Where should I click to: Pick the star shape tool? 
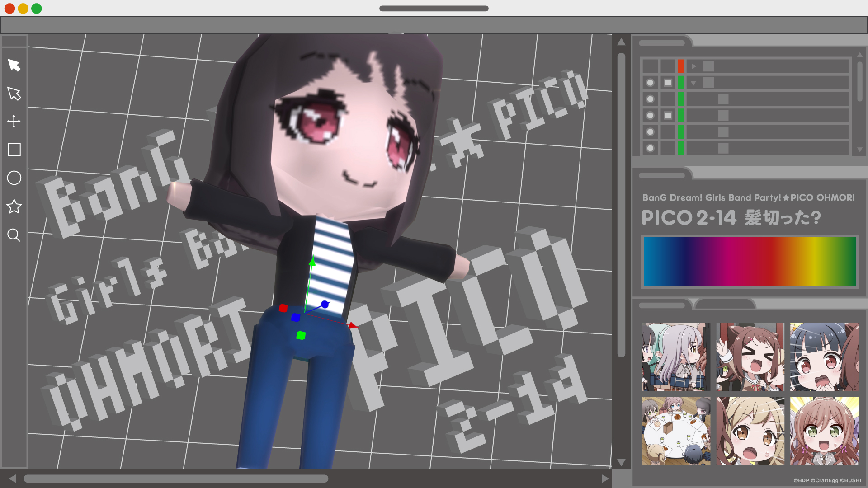[14, 206]
